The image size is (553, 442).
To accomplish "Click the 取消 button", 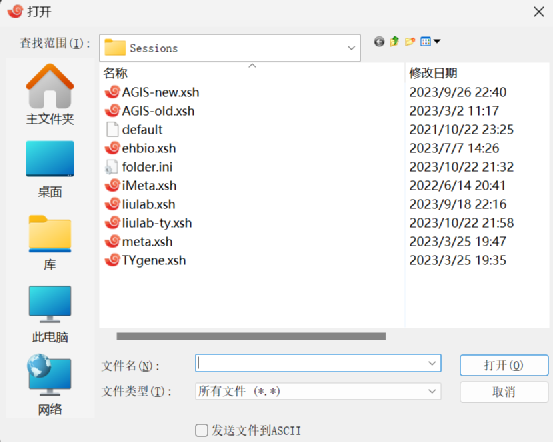I will [x=504, y=392].
